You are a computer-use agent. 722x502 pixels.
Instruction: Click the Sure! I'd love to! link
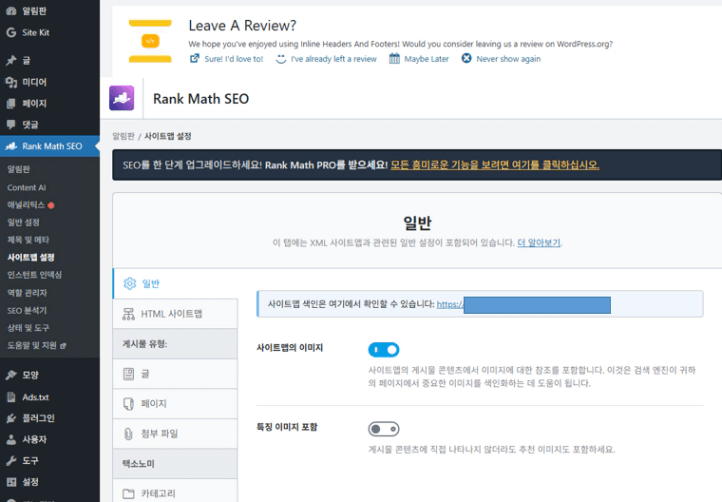[x=234, y=59]
